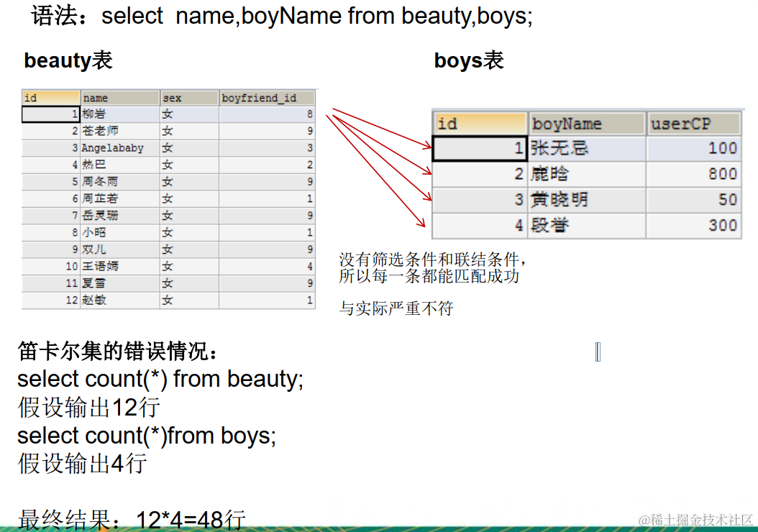Viewport: 758px width, 532px height.
Task: Click the note '没有筛选条件和联结条件,'
Action: point(432,260)
